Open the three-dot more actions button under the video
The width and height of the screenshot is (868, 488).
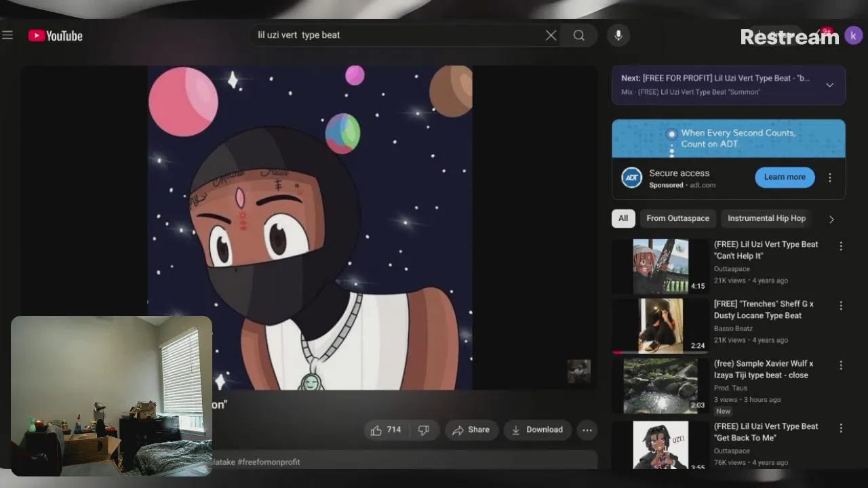point(587,430)
